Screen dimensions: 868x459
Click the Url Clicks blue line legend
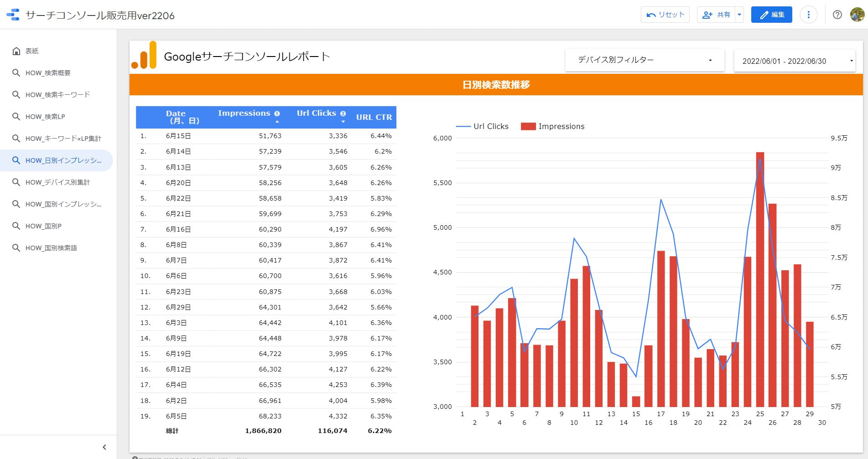482,126
